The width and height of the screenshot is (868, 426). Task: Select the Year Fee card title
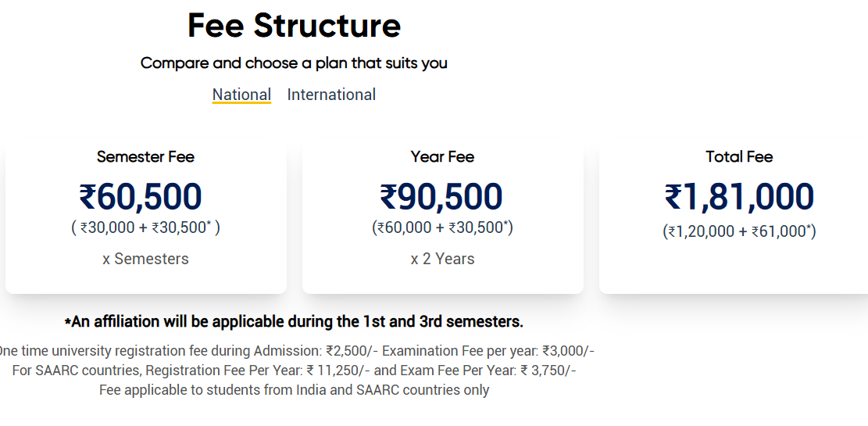point(442,156)
